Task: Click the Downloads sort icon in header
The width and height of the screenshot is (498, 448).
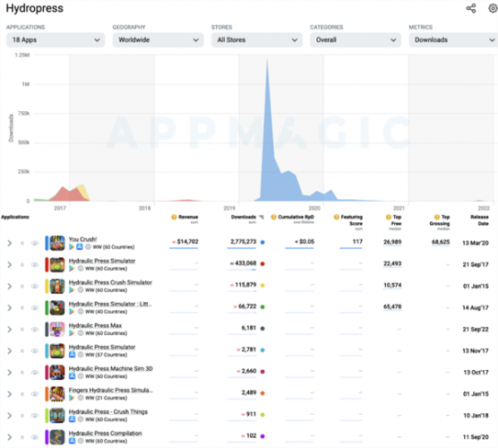Action: pyautogui.click(x=261, y=217)
